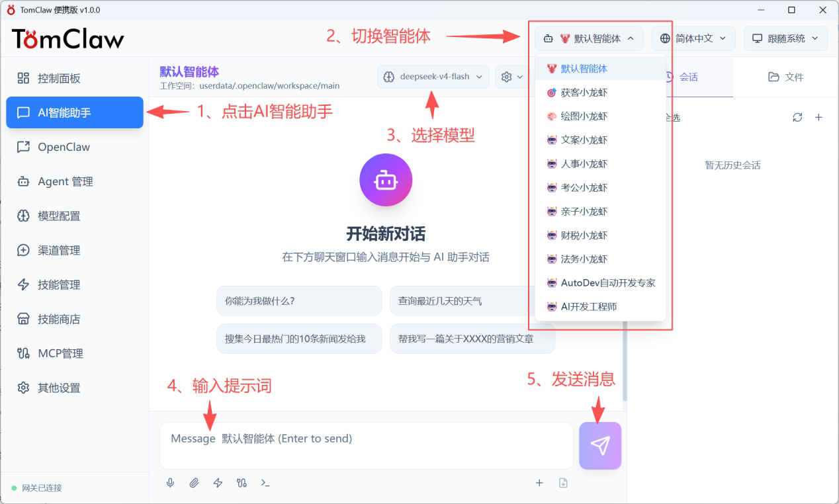Click the workspace path userdata/.openclaw/workspace/main
The height and width of the screenshot is (504, 839).
[x=269, y=86]
